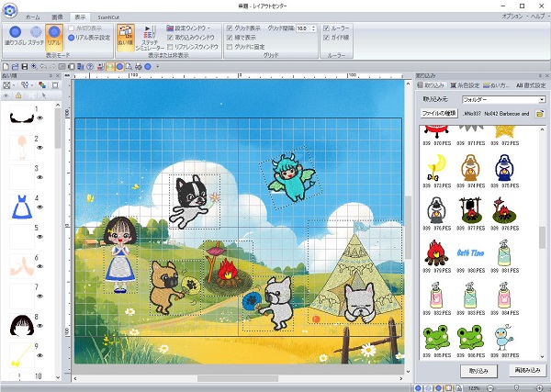The width and height of the screenshot is (551, 392).
Task: Create a new file from quick toolbar
Action: pyautogui.click(x=7, y=67)
